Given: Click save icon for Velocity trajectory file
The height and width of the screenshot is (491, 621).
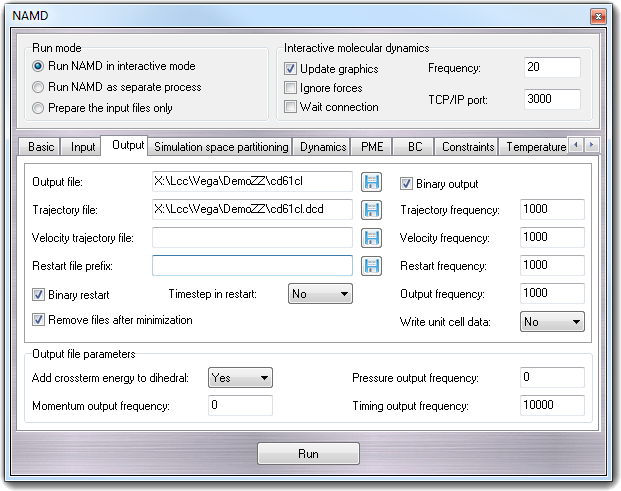Looking at the screenshot, I should [x=372, y=238].
